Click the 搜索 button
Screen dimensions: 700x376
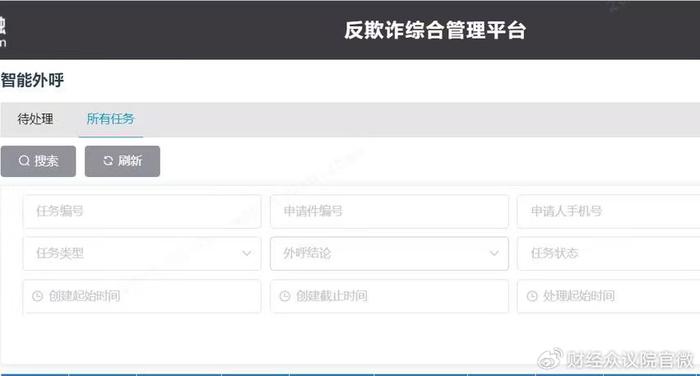click(38, 161)
